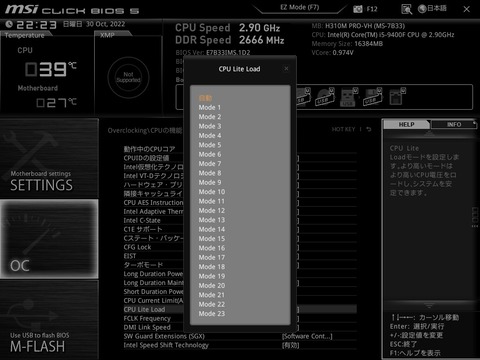Choose Mode 18 in the popup list
480x360 pixels.
(x=212, y=267)
